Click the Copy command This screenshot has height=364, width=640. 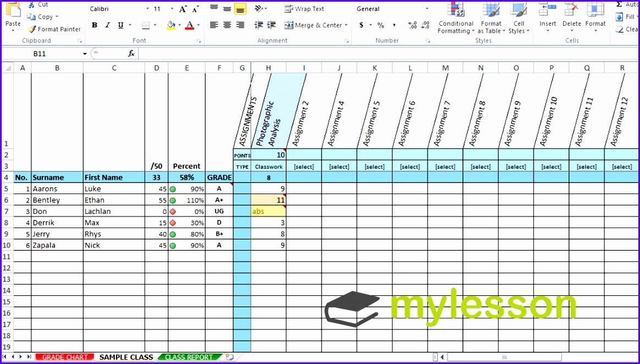coord(42,16)
